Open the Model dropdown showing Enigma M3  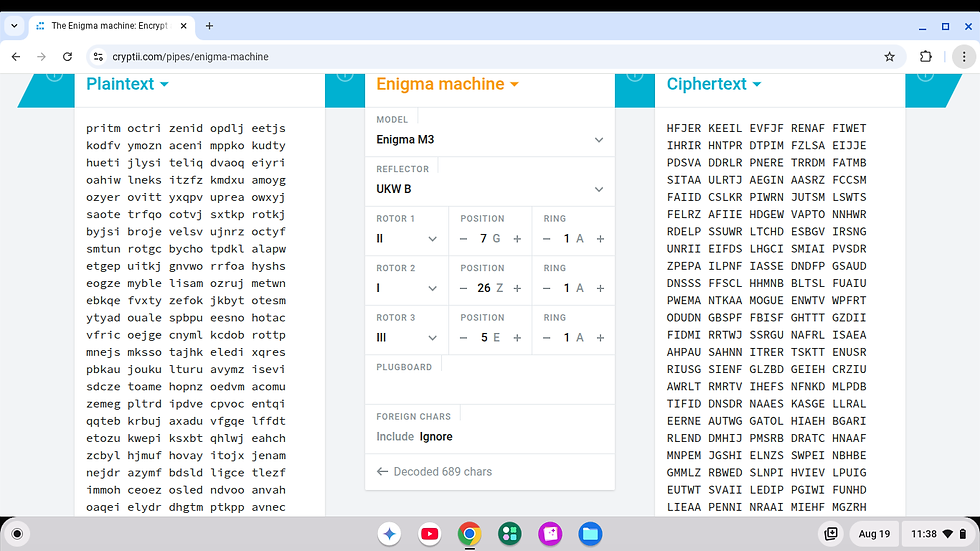(x=490, y=139)
